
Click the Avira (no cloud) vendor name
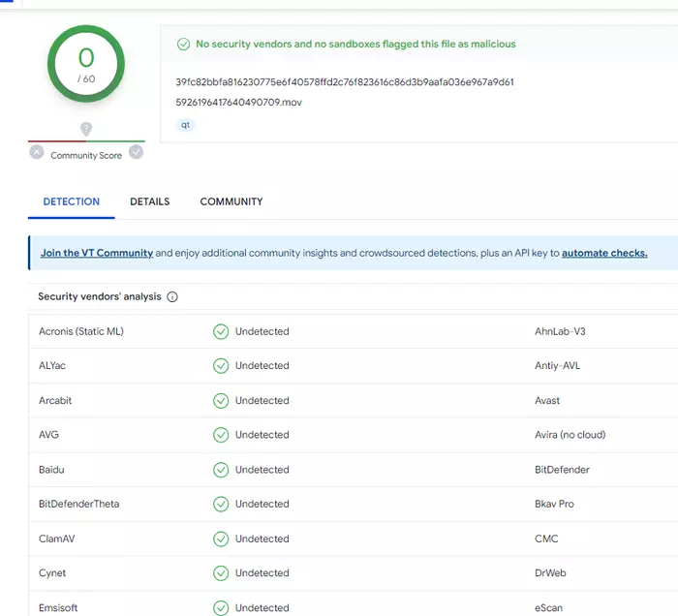click(x=570, y=435)
